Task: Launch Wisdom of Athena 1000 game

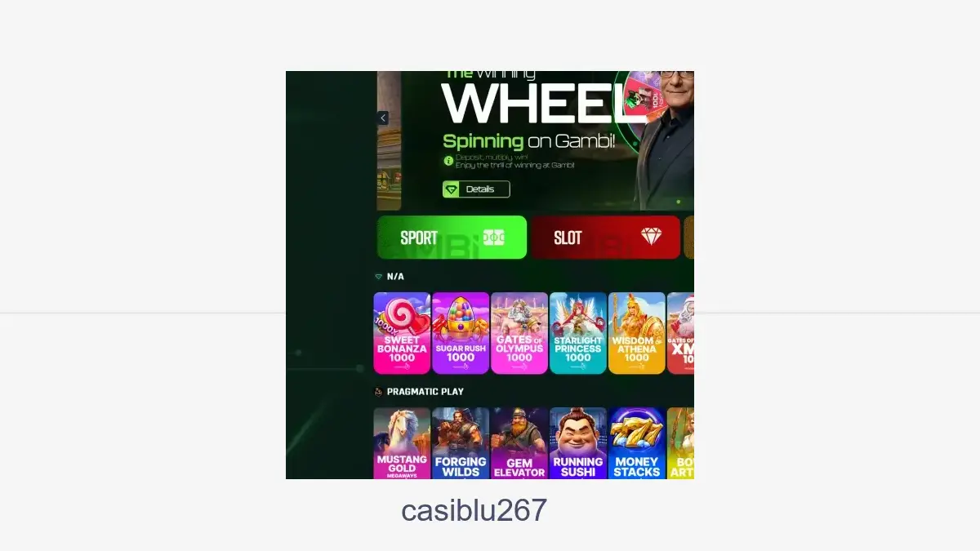Action: coord(637,333)
